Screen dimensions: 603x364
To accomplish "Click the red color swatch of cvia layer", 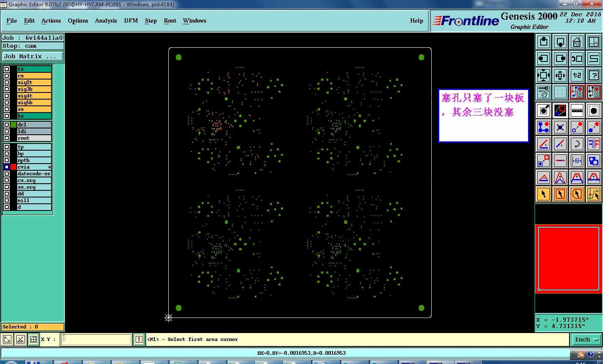I will click(x=13, y=167).
